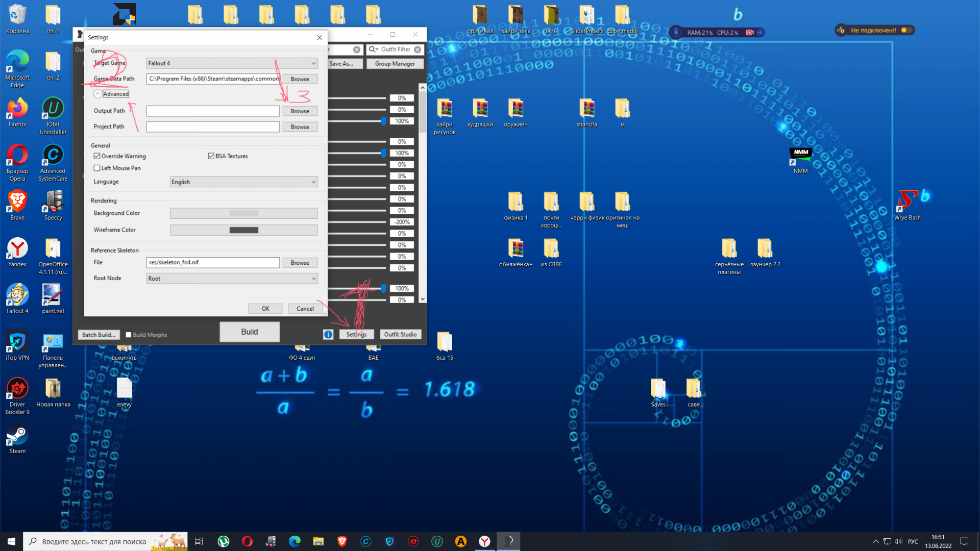Click the blue info icon near Settings
This screenshot has width=980, height=551.
tap(328, 335)
